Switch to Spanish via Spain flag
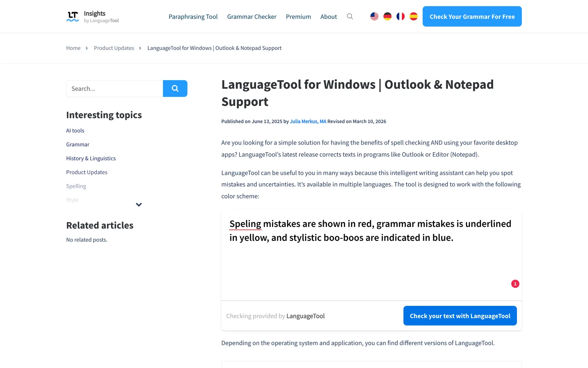 point(414,16)
